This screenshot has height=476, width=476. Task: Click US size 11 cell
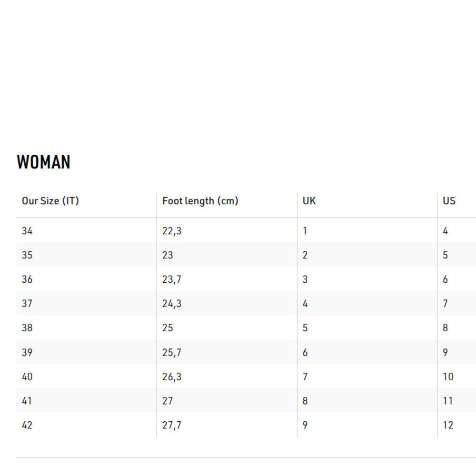coord(448,401)
